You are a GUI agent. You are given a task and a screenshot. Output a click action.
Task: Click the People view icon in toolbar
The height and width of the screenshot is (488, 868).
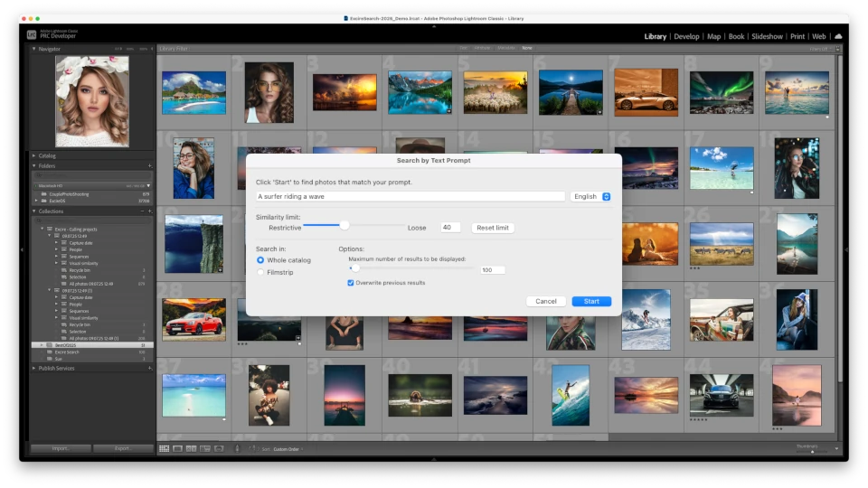point(218,448)
